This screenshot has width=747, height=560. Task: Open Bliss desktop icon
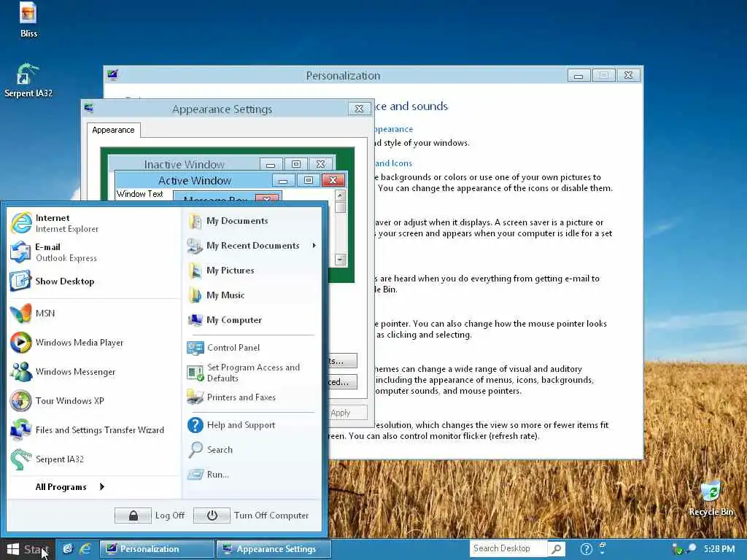(28, 20)
